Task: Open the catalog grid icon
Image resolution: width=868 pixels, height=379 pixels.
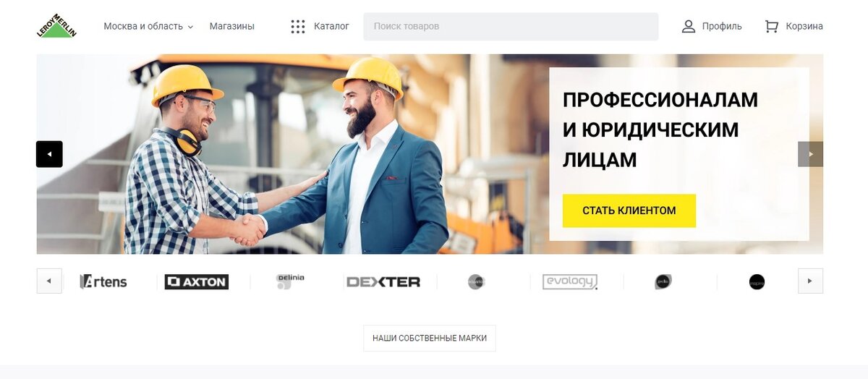Action: tap(298, 27)
